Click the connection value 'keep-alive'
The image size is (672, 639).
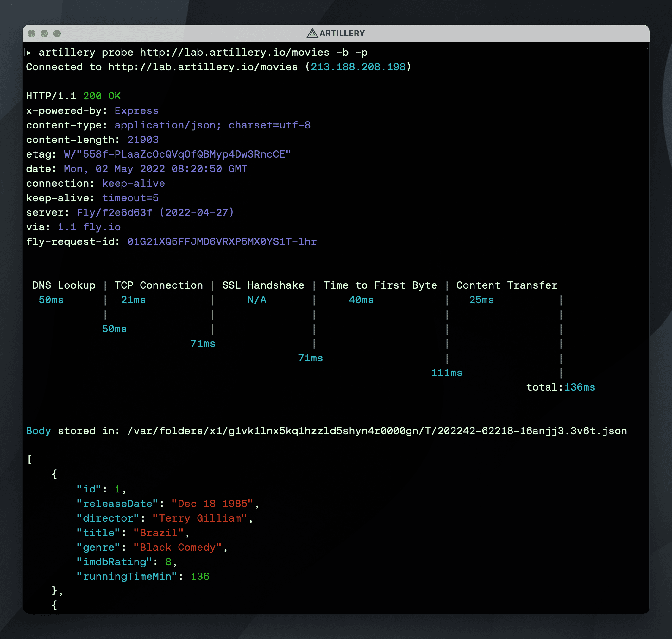click(x=134, y=184)
